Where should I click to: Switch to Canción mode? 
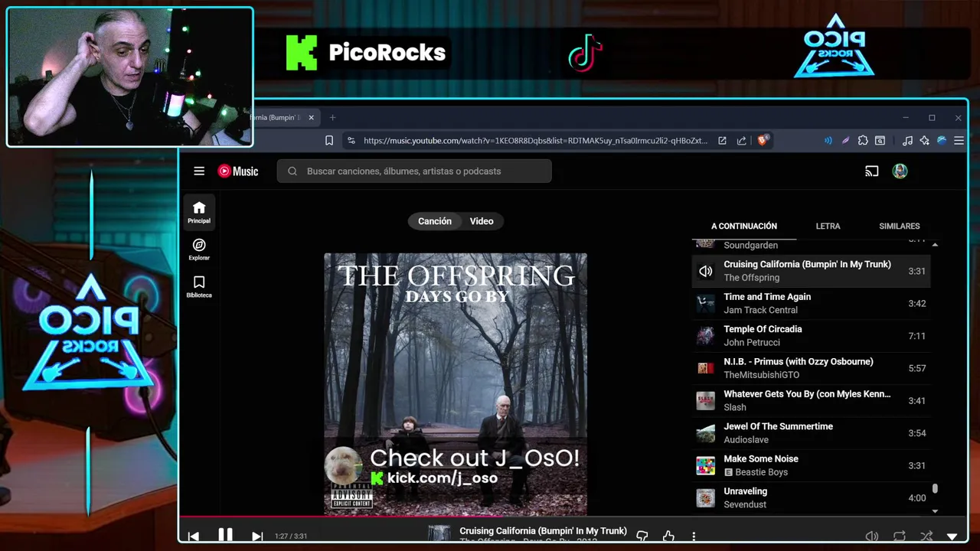[435, 221]
